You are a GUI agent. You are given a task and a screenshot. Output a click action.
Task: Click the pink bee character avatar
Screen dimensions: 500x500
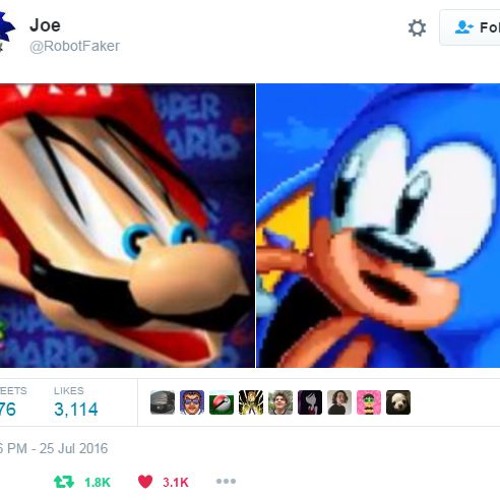point(369,402)
